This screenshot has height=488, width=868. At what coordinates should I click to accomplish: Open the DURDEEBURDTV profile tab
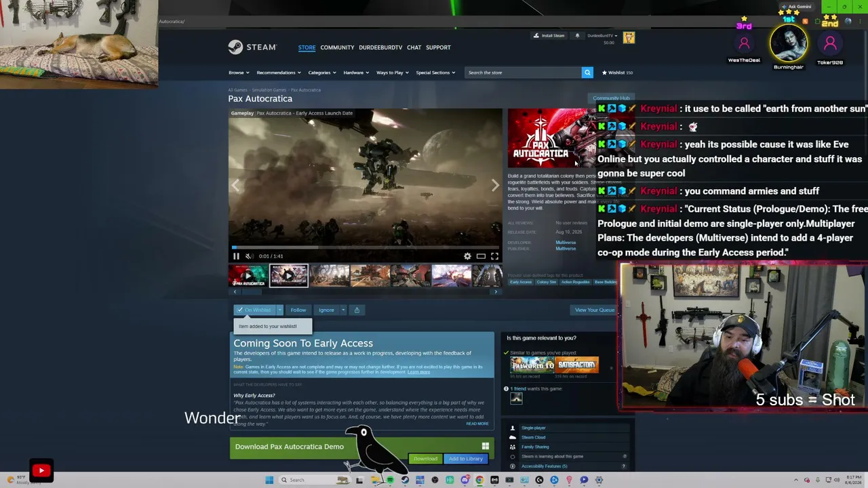click(x=380, y=47)
